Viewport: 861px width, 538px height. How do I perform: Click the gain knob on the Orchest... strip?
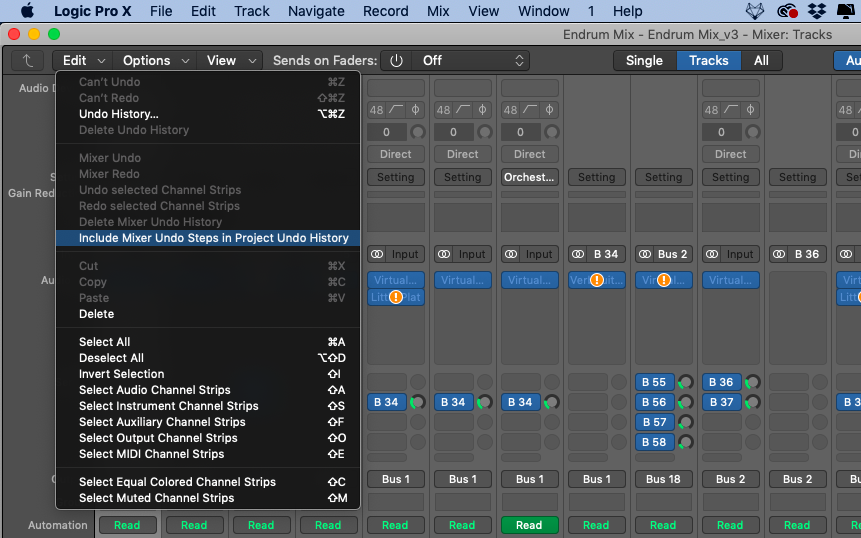552,132
